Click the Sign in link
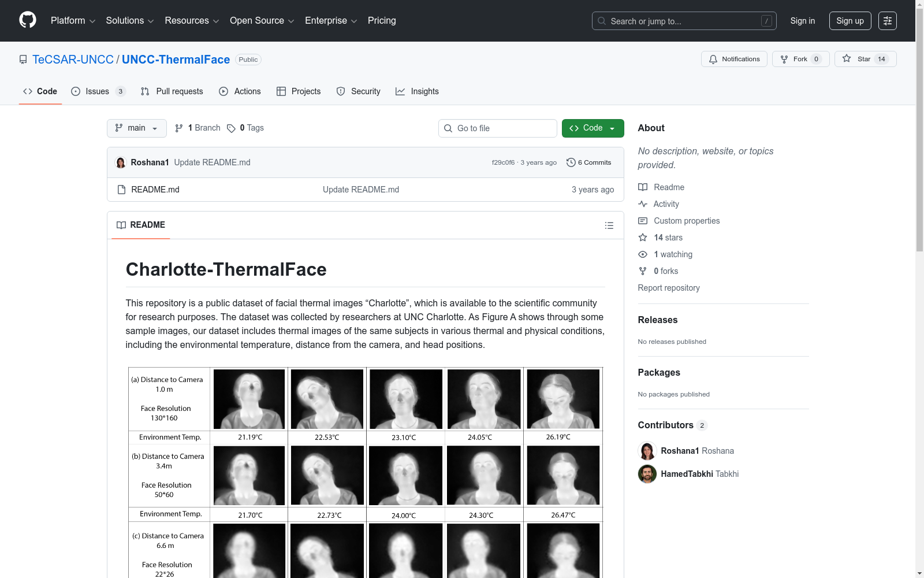The image size is (924, 578). point(803,21)
